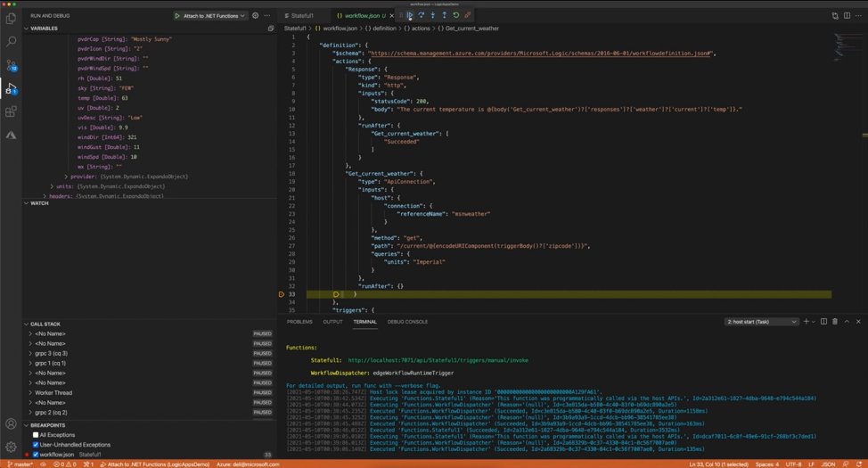Open the Stateful1 localhost invoke URL

[438, 360]
